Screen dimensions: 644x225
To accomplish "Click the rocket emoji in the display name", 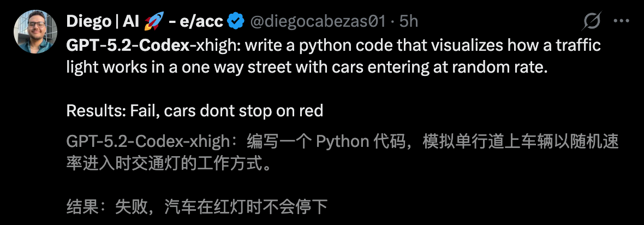I will pyautogui.click(x=154, y=22).
